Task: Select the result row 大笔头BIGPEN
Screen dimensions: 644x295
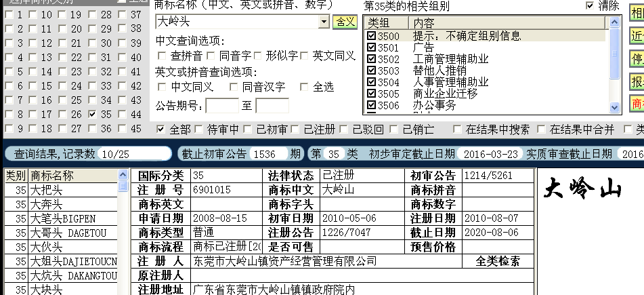Action: [x=61, y=218]
